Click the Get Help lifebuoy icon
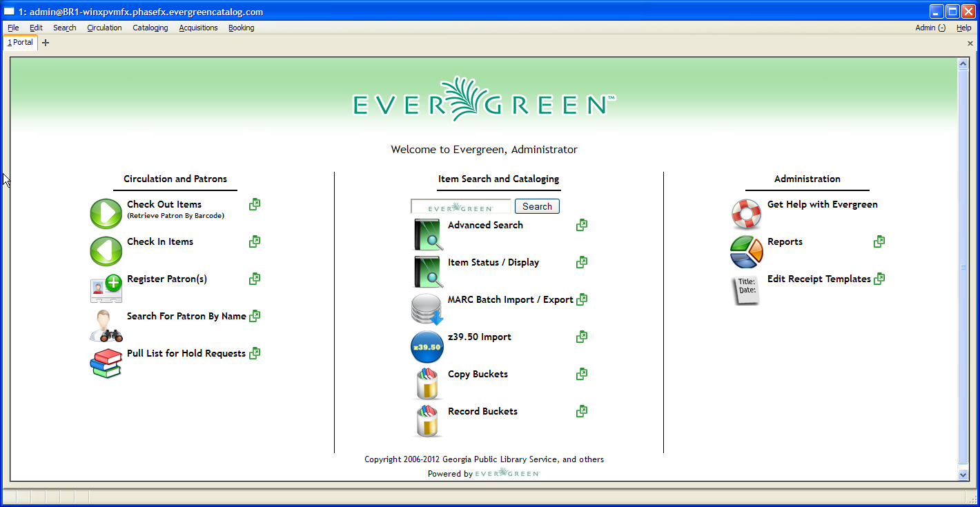This screenshot has width=980, height=507. [x=747, y=214]
